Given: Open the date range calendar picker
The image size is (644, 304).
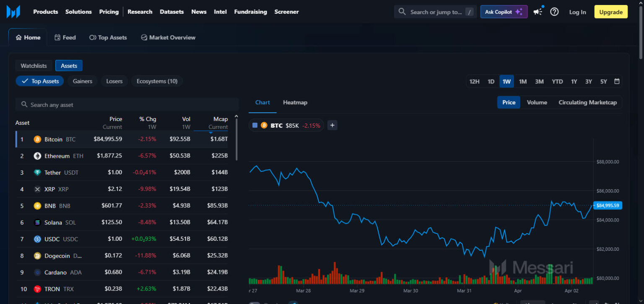Looking at the screenshot, I should (617, 81).
